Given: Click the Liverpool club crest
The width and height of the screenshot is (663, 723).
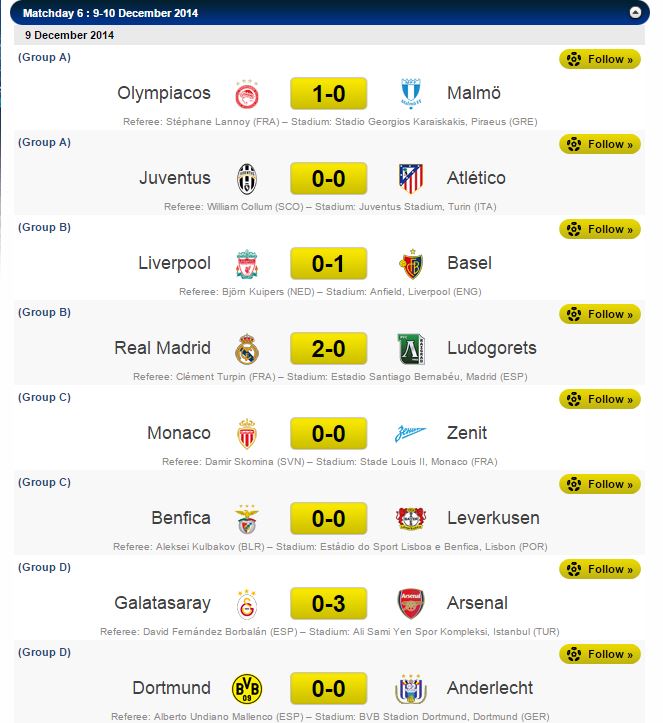Looking at the screenshot, I should click(247, 264).
